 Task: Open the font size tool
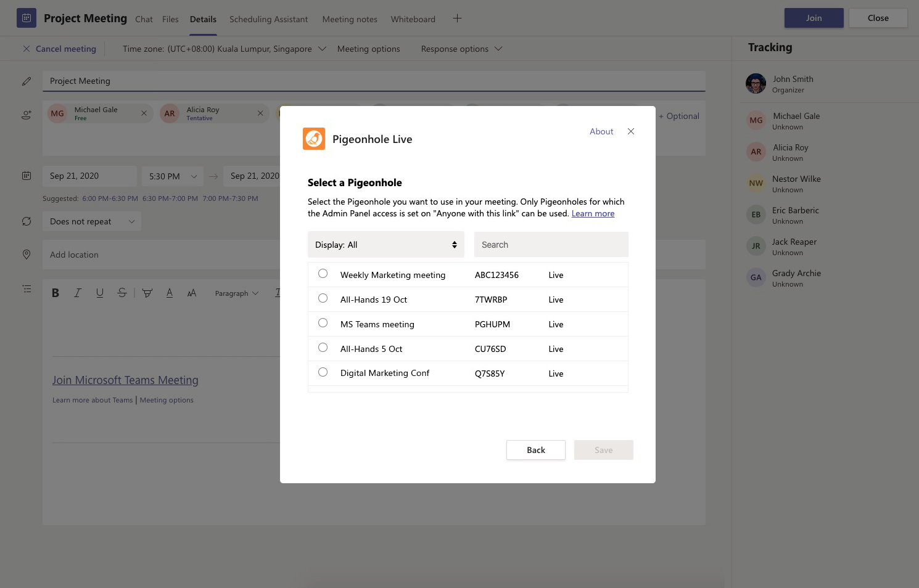tap(192, 293)
